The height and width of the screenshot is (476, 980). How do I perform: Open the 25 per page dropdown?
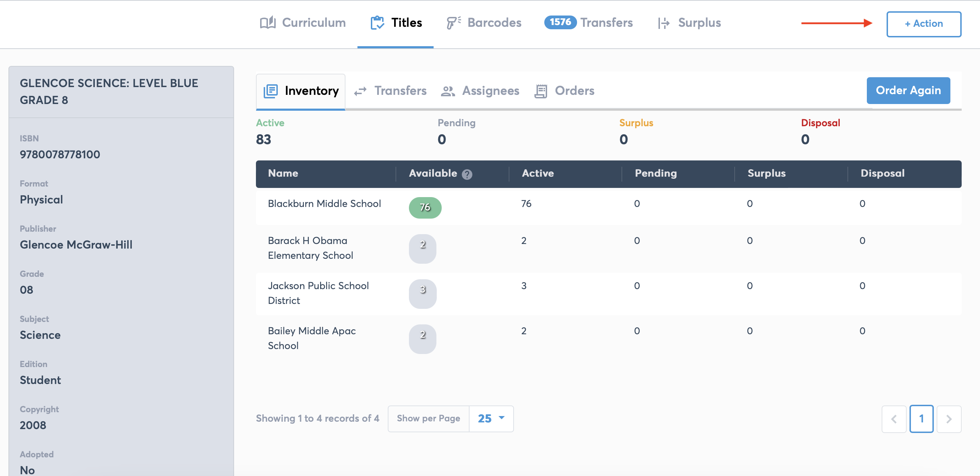pos(491,419)
